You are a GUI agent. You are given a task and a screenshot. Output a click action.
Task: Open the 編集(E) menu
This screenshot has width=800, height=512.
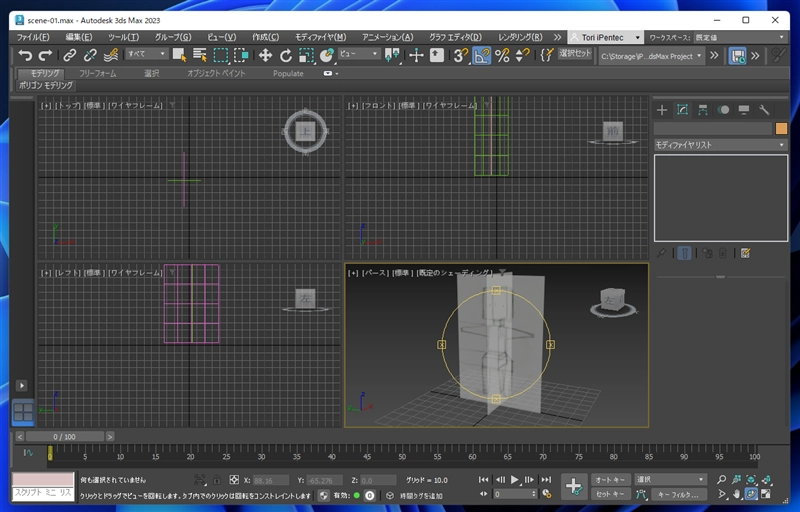click(x=79, y=37)
